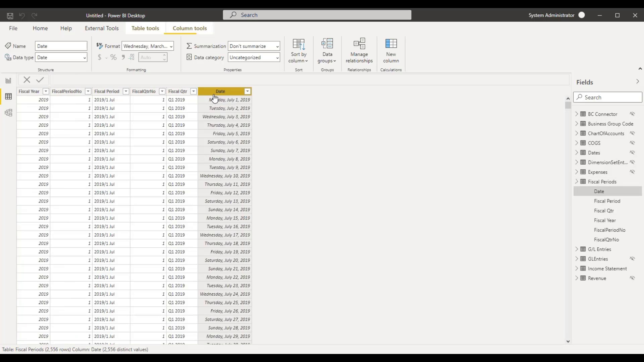Open Manage relationships

pyautogui.click(x=359, y=50)
